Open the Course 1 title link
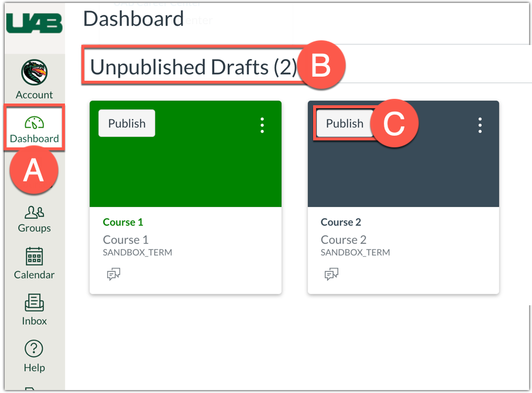 coord(123,222)
